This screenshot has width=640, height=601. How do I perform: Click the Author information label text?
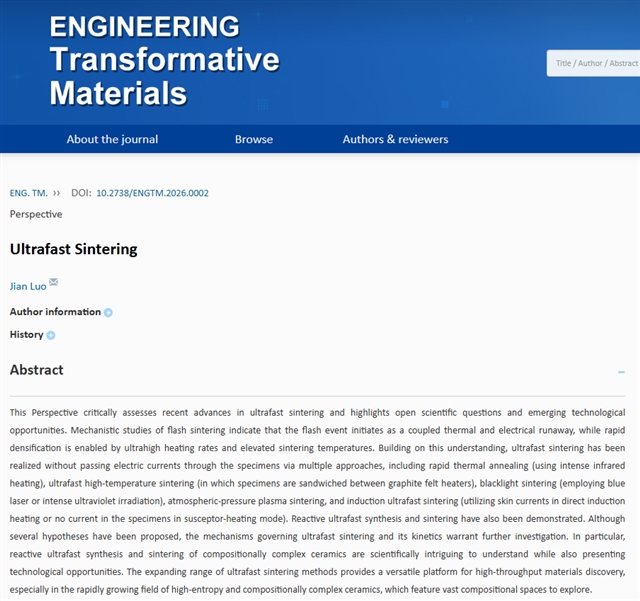pyautogui.click(x=55, y=312)
